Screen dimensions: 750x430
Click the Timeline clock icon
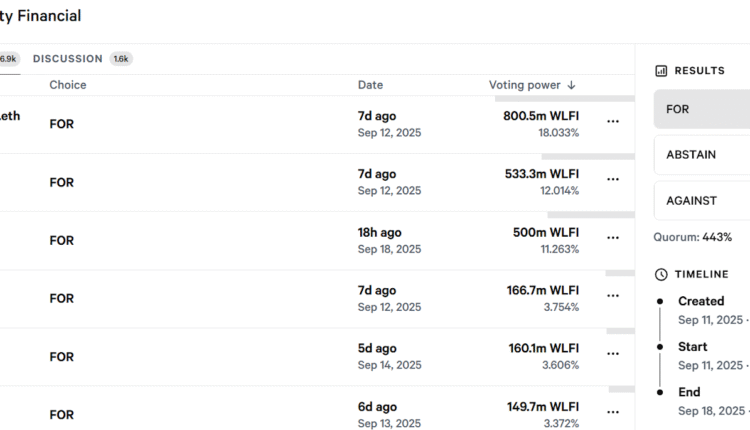pos(661,274)
